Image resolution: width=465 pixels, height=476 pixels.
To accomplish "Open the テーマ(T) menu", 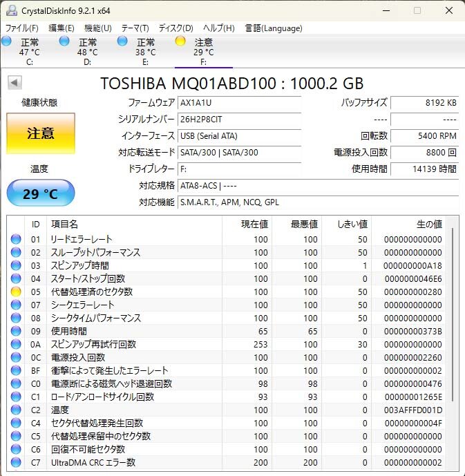I will point(135,28).
